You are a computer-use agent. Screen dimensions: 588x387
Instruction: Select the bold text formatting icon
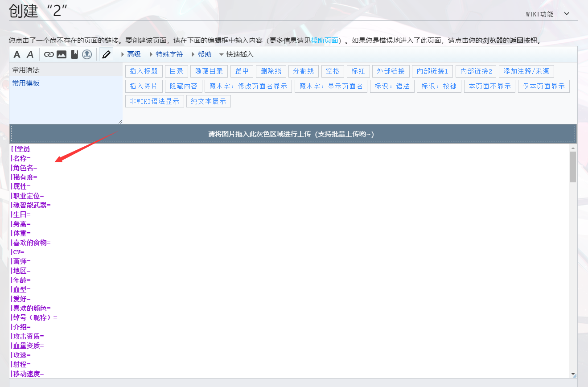(16, 54)
